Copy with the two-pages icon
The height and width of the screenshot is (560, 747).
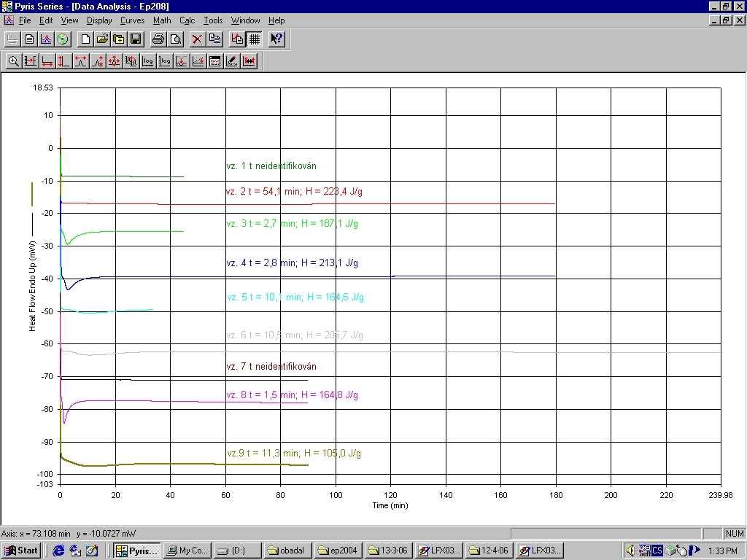click(215, 39)
